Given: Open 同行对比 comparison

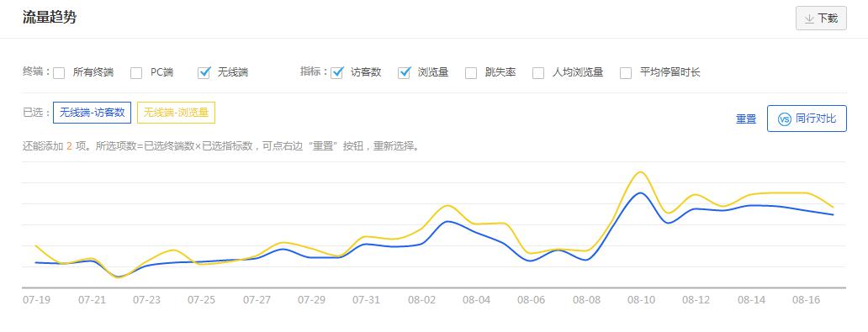Looking at the screenshot, I should coord(807,119).
